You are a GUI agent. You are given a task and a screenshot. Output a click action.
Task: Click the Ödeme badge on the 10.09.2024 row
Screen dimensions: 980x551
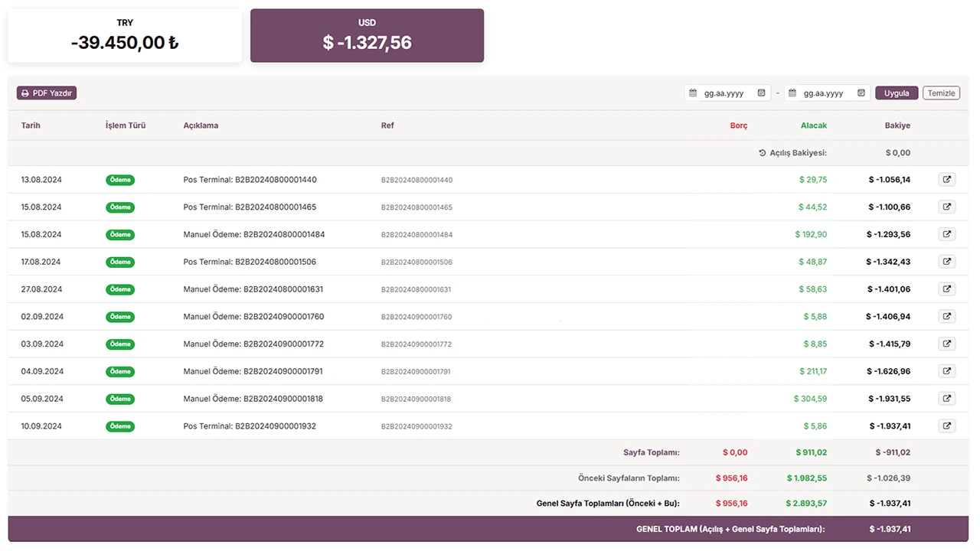pyautogui.click(x=120, y=426)
